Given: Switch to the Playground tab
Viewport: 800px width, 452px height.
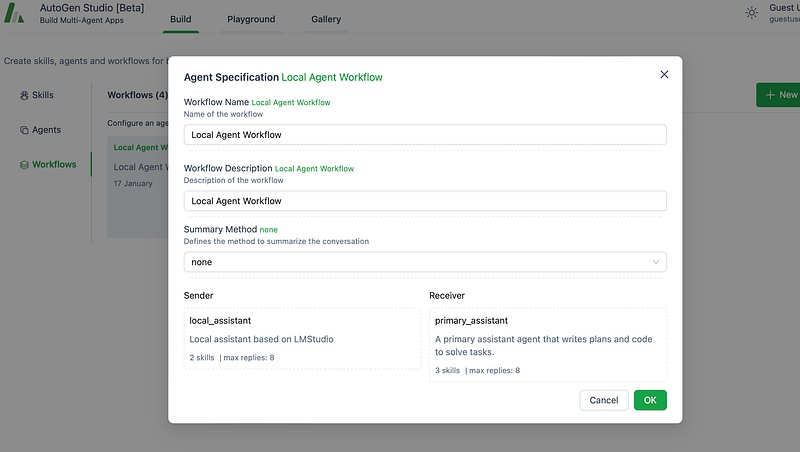Looking at the screenshot, I should [x=251, y=19].
